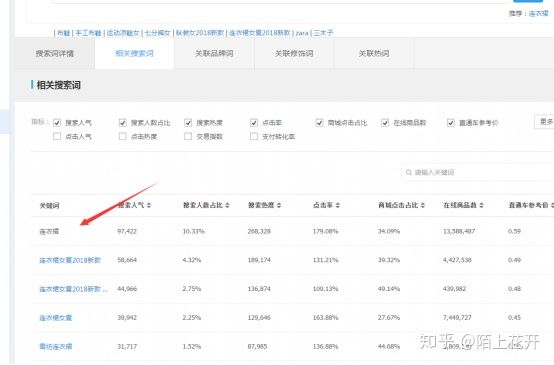554x365 pixels.
Task: Click the 97,422 search popularity value
Action: pyautogui.click(x=127, y=231)
